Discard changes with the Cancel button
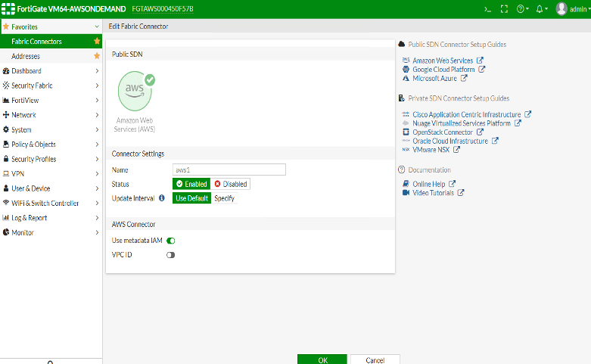591x364 pixels. click(375, 359)
